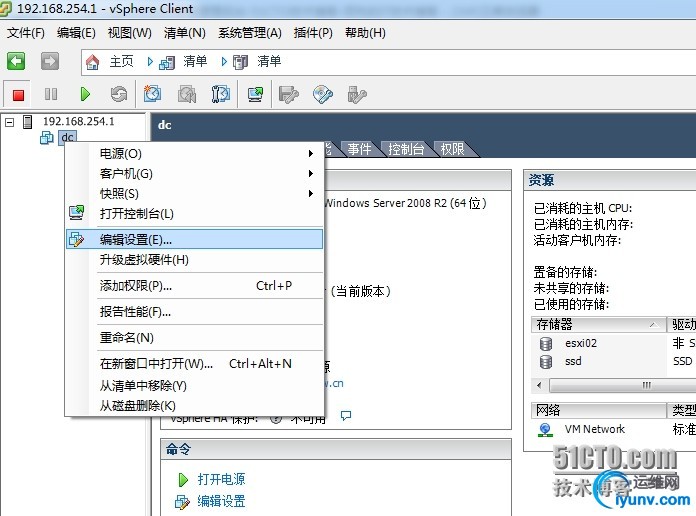Click the USB device connect icon
The width and height of the screenshot is (696, 516).
pos(356,94)
